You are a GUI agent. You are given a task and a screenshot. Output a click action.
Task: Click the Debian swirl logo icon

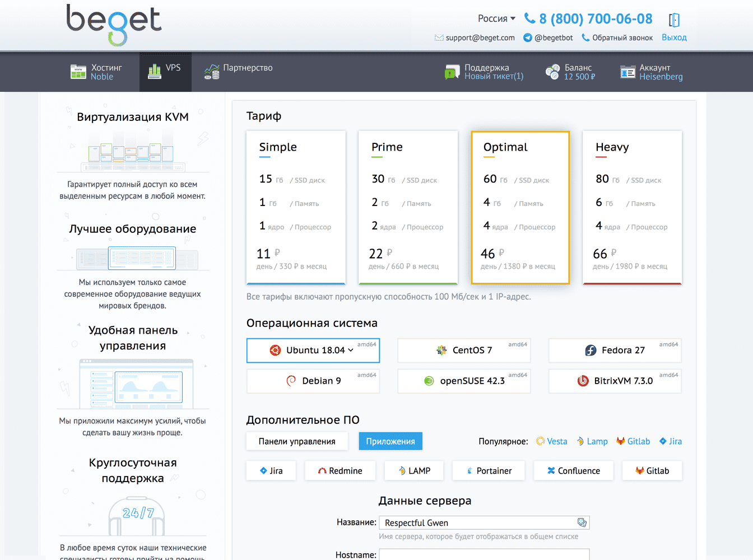(x=291, y=381)
